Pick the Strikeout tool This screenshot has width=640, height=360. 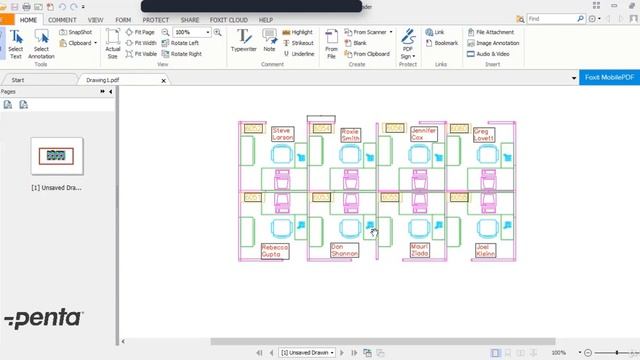(x=298, y=43)
